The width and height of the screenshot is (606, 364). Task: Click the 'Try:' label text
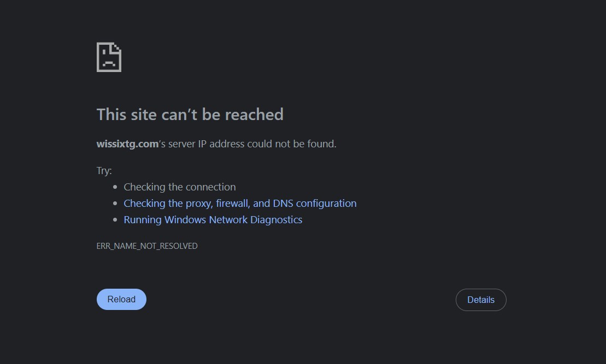point(104,170)
